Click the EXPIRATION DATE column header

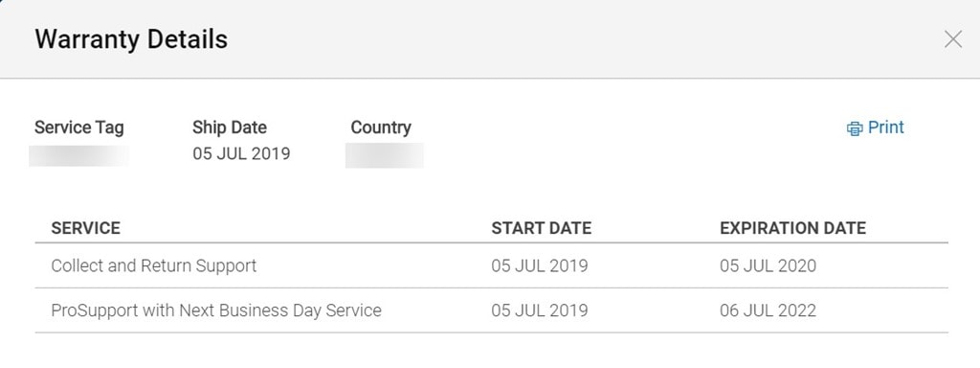(x=793, y=228)
